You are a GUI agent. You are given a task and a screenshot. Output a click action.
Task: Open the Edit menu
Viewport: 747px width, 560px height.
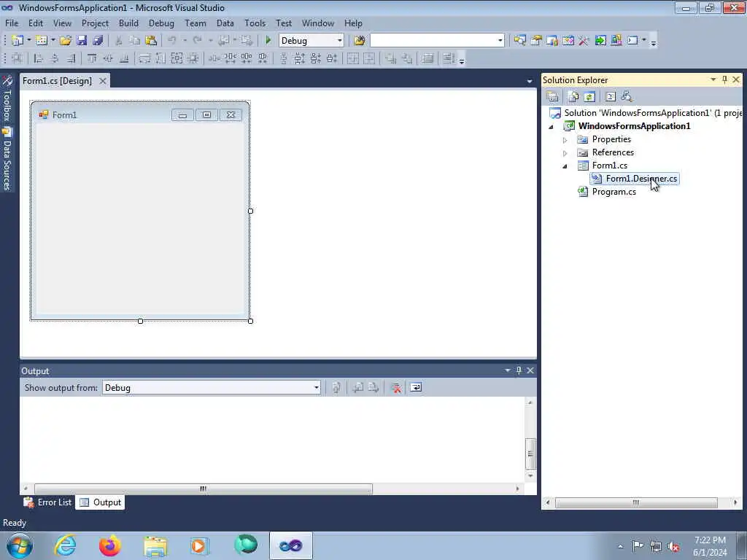pyautogui.click(x=35, y=23)
